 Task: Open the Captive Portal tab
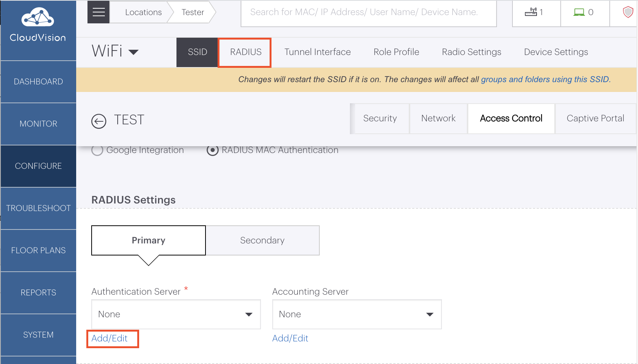click(595, 118)
